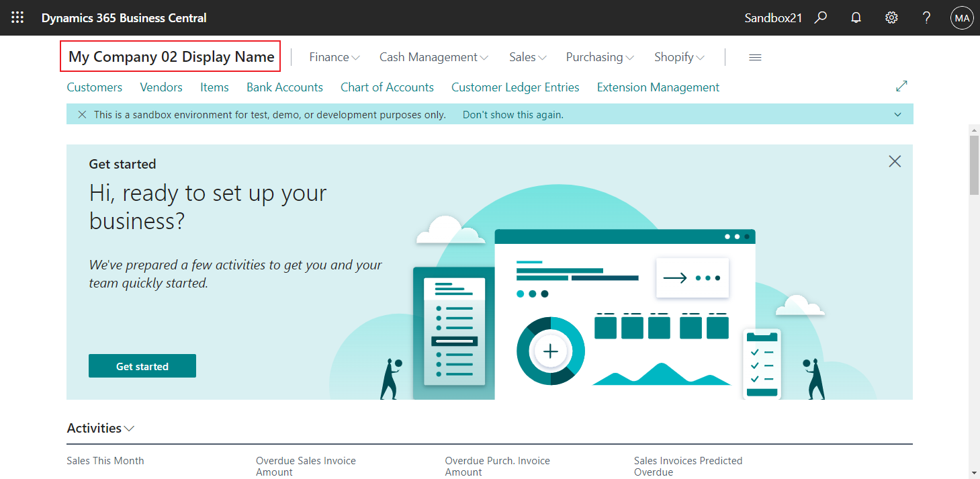Open the settings gear
The width and height of the screenshot is (980, 479).
tap(891, 17)
